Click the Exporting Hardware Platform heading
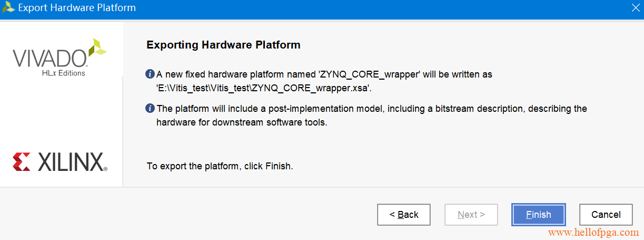 pos(223,45)
